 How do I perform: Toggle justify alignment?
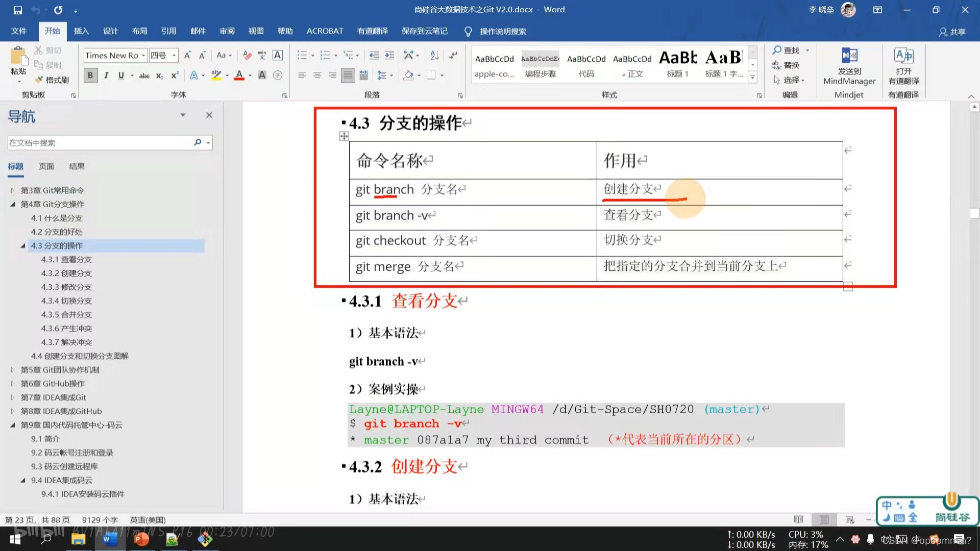click(x=348, y=76)
